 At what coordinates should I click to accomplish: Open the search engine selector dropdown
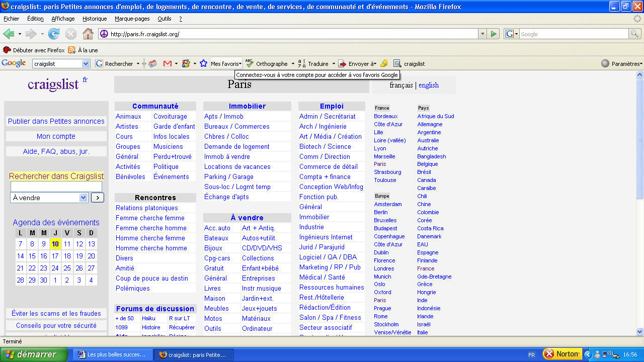(x=516, y=34)
